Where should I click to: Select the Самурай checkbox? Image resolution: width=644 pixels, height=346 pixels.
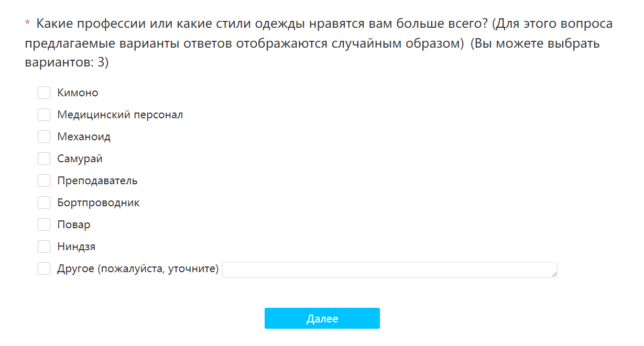44,159
